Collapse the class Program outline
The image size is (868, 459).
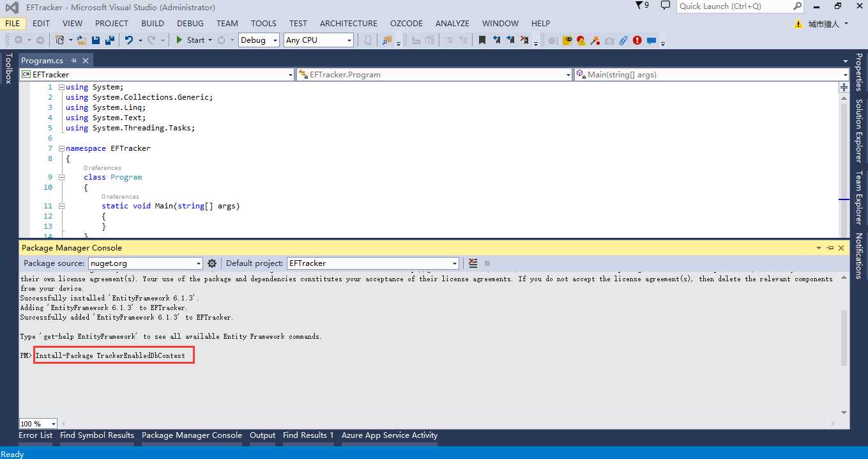point(61,177)
